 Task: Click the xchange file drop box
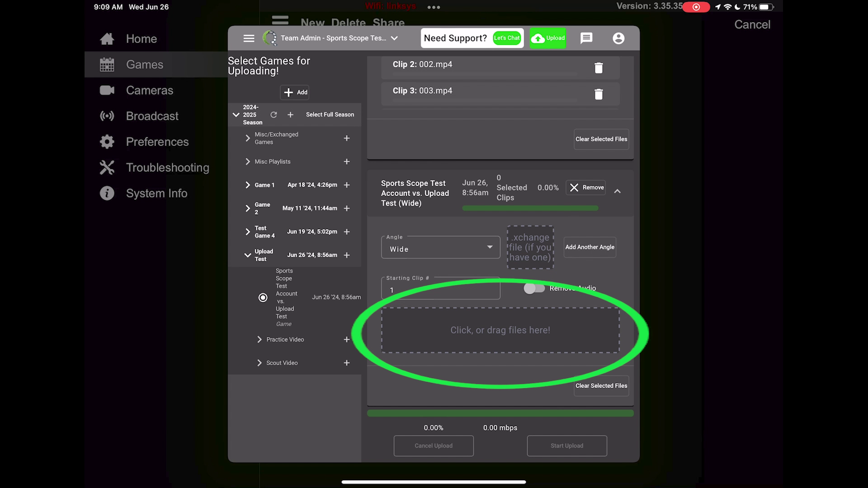[x=530, y=248]
